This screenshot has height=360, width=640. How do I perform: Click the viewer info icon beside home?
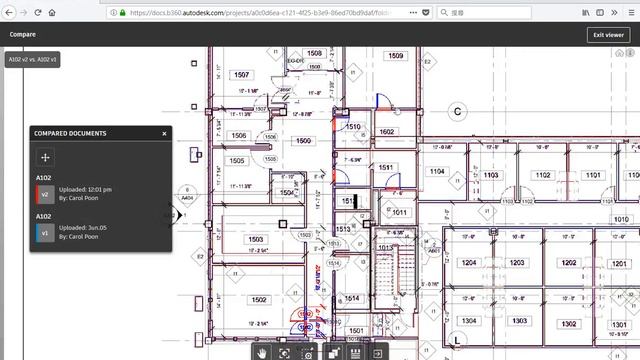point(630,53)
